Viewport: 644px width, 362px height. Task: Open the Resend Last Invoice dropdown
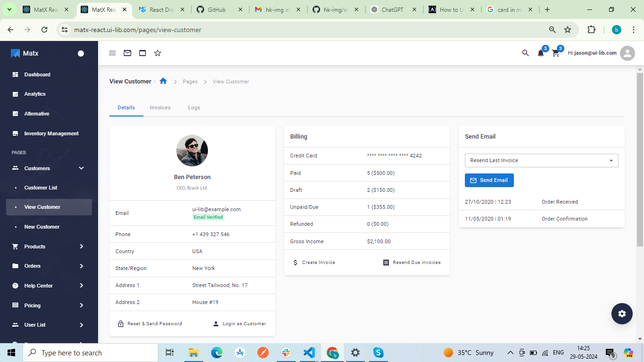click(541, 160)
